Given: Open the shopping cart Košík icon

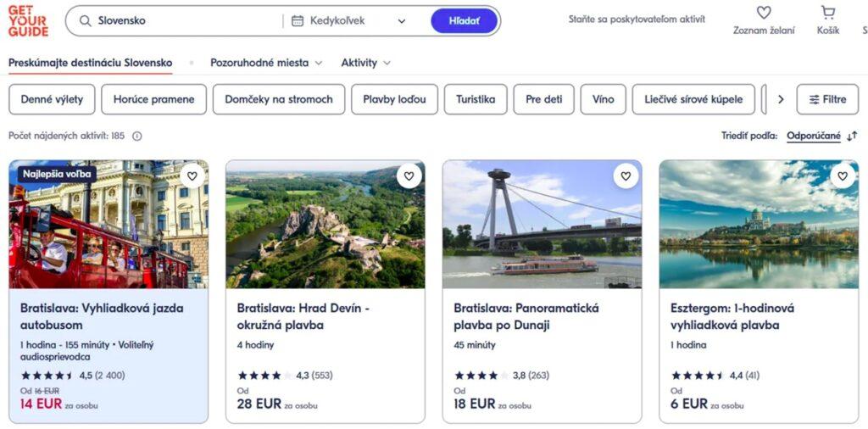Looking at the screenshot, I should point(828,13).
